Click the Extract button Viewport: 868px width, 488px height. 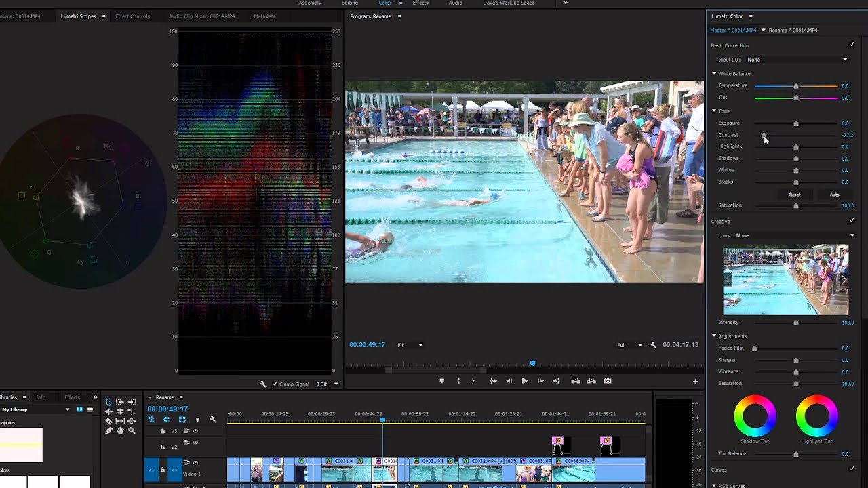591,381
